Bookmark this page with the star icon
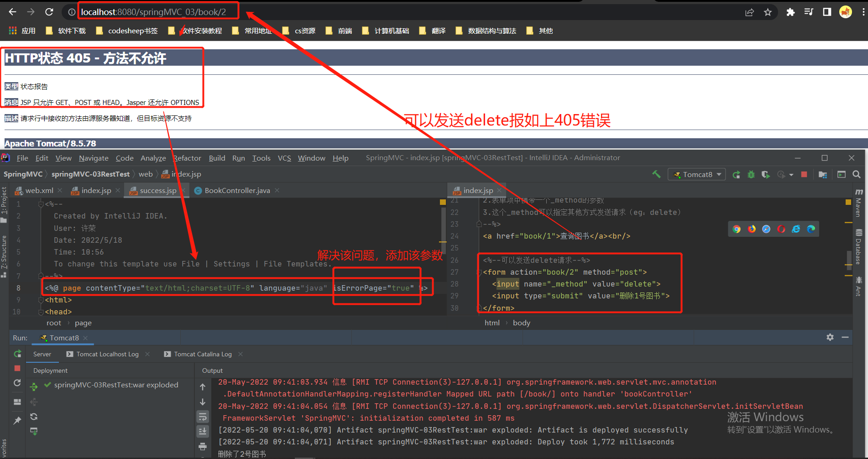 tap(768, 12)
